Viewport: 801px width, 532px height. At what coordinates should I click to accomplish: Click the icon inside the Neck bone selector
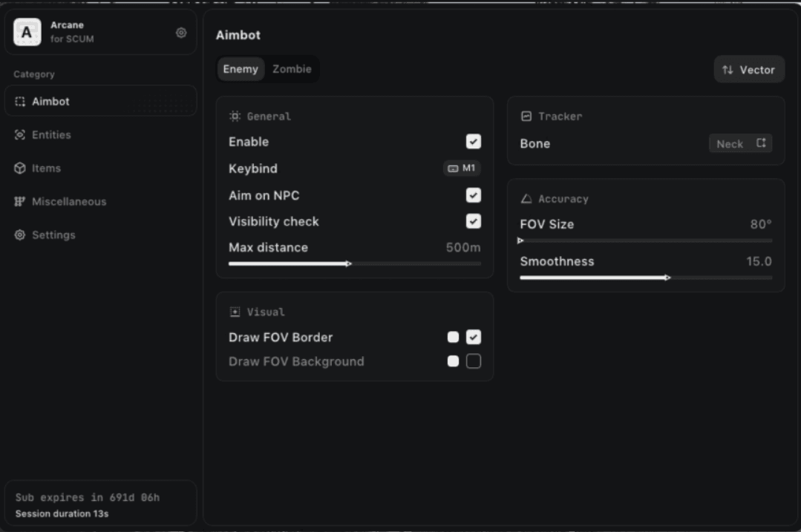point(761,143)
